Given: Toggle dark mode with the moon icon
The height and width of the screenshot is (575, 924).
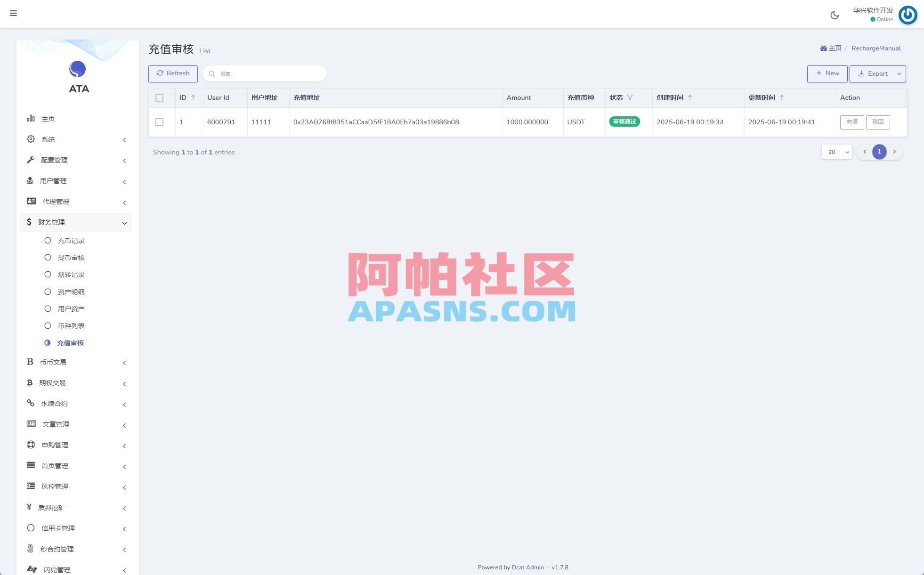Looking at the screenshot, I should pyautogui.click(x=835, y=15).
